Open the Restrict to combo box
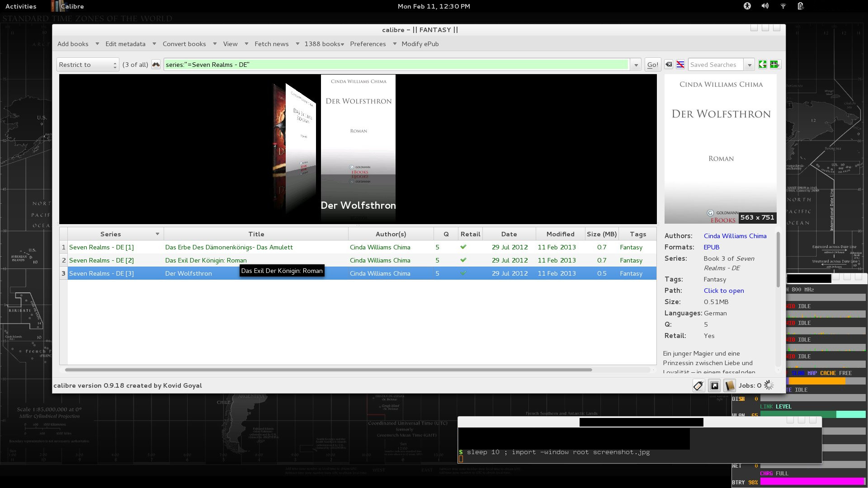Viewport: 868px width, 488px height. pos(88,65)
